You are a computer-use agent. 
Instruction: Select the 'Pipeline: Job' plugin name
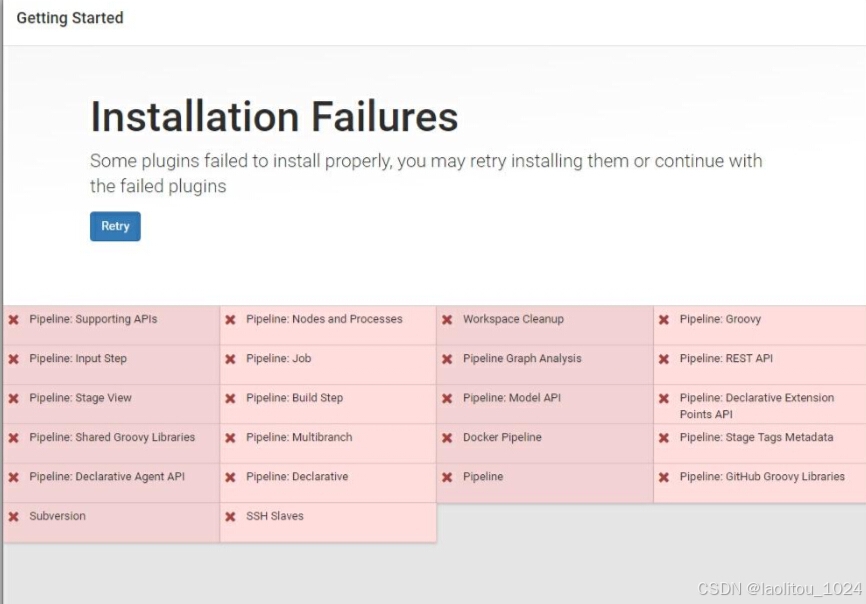[x=278, y=358]
